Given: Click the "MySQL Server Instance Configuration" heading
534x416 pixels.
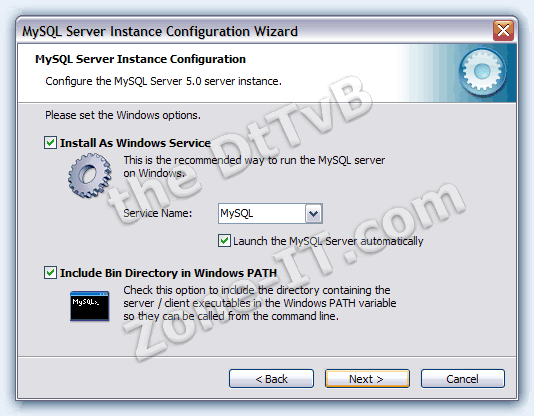Looking at the screenshot, I should (x=140, y=59).
